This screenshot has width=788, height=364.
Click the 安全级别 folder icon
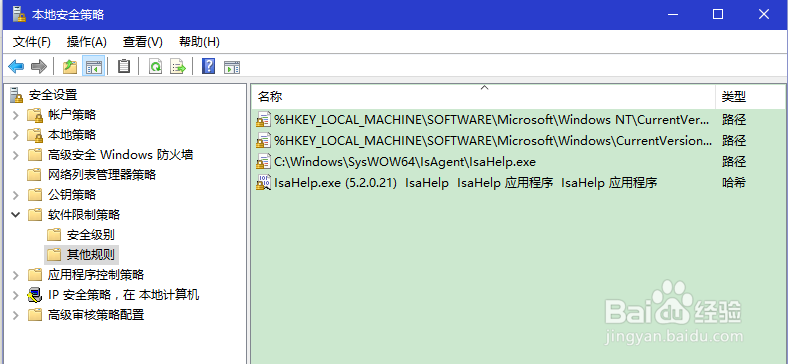pos(53,235)
